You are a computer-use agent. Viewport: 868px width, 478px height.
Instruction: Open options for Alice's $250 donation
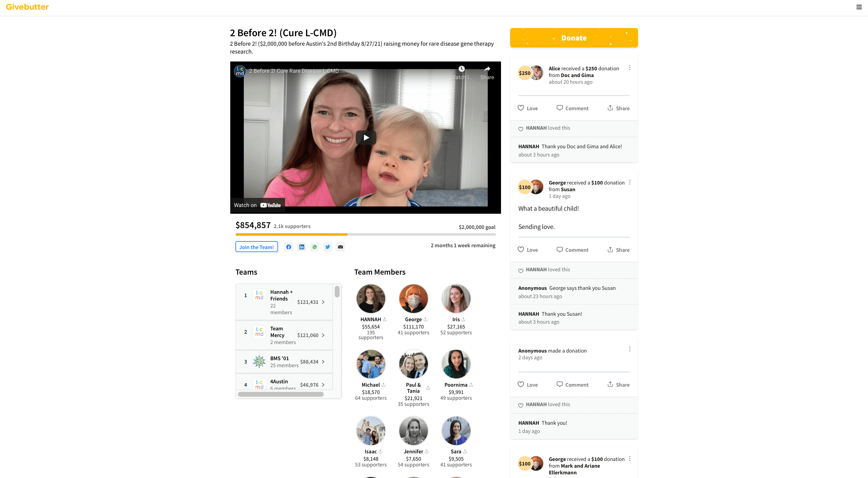coord(630,68)
